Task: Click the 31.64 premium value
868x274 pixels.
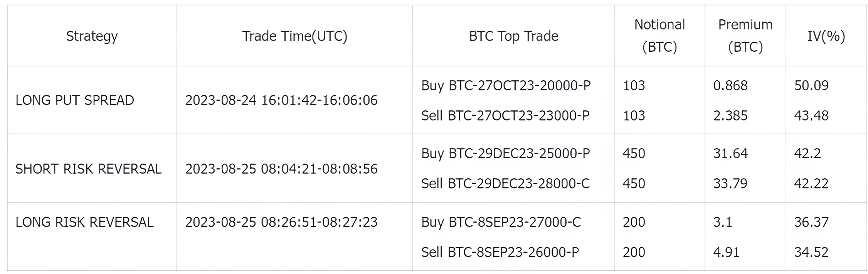Action: [730, 154]
